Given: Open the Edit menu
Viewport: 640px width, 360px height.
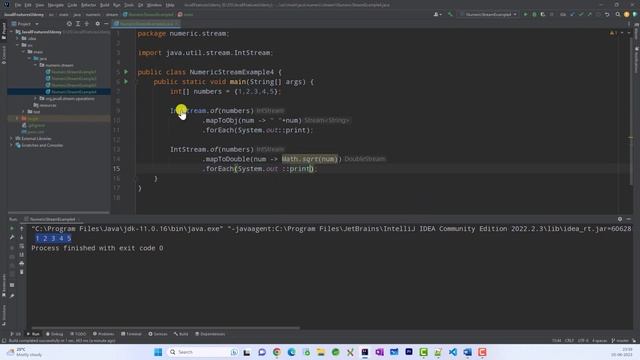Looking at the screenshot, I should coord(28,5).
